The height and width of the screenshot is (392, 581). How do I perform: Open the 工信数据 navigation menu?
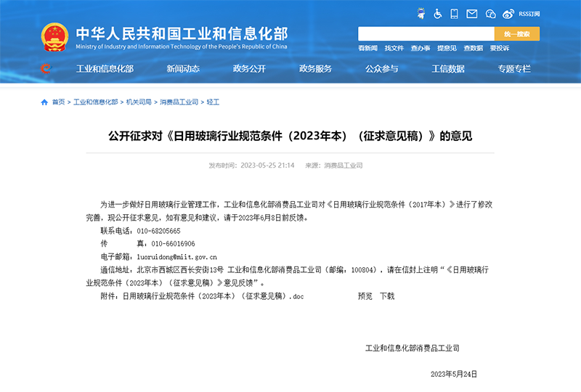(448, 68)
